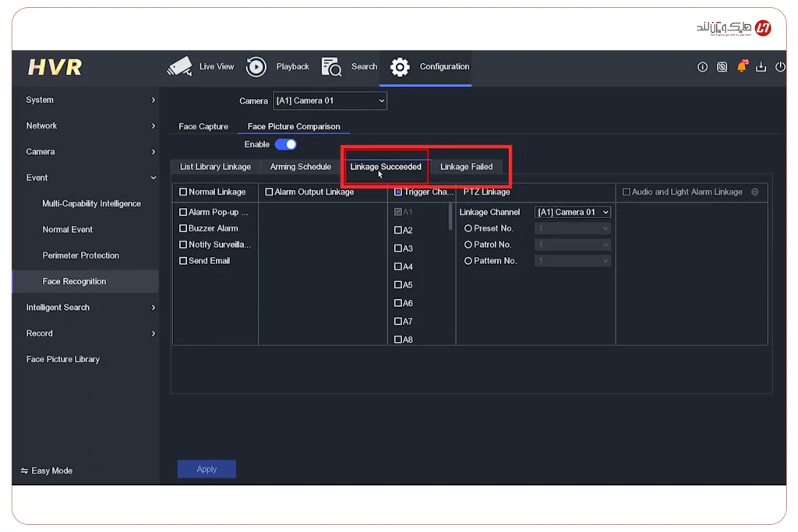Check the Buzzer Alarm checkbox
The width and height of the screenshot is (798, 532).
point(183,228)
